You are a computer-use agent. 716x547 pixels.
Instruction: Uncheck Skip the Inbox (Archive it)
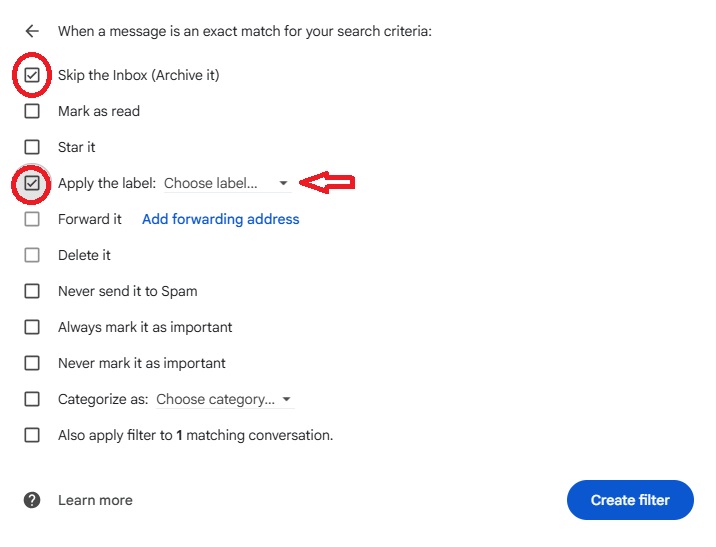[x=32, y=75]
